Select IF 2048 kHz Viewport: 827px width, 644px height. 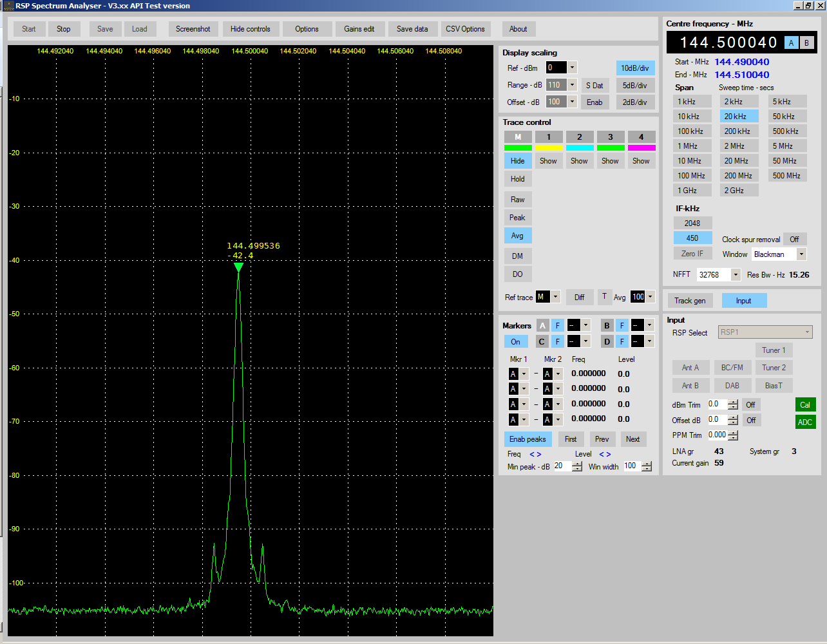(692, 223)
